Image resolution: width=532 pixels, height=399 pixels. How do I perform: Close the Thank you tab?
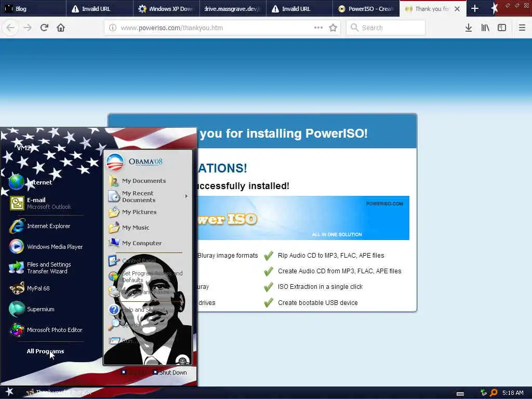[x=457, y=9]
